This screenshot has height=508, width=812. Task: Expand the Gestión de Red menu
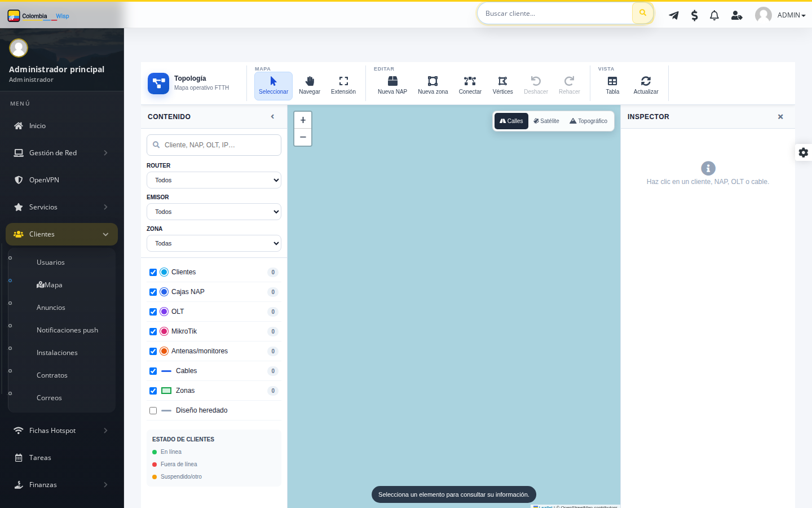(61, 153)
